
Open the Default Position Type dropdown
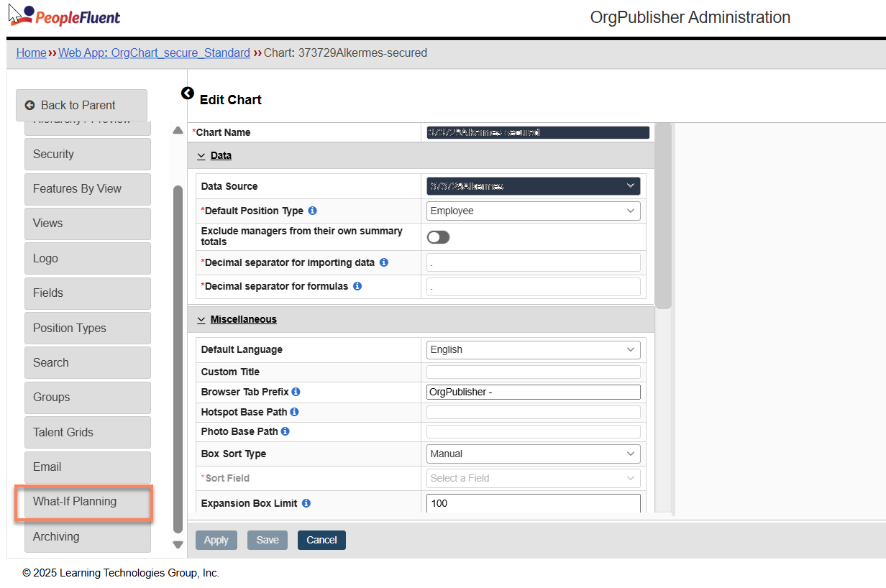click(x=534, y=211)
